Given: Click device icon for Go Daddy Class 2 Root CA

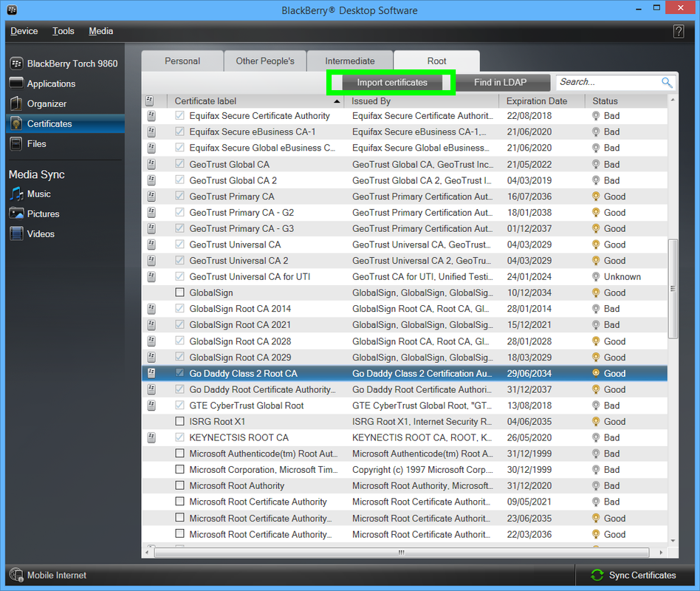Looking at the screenshot, I should (152, 374).
